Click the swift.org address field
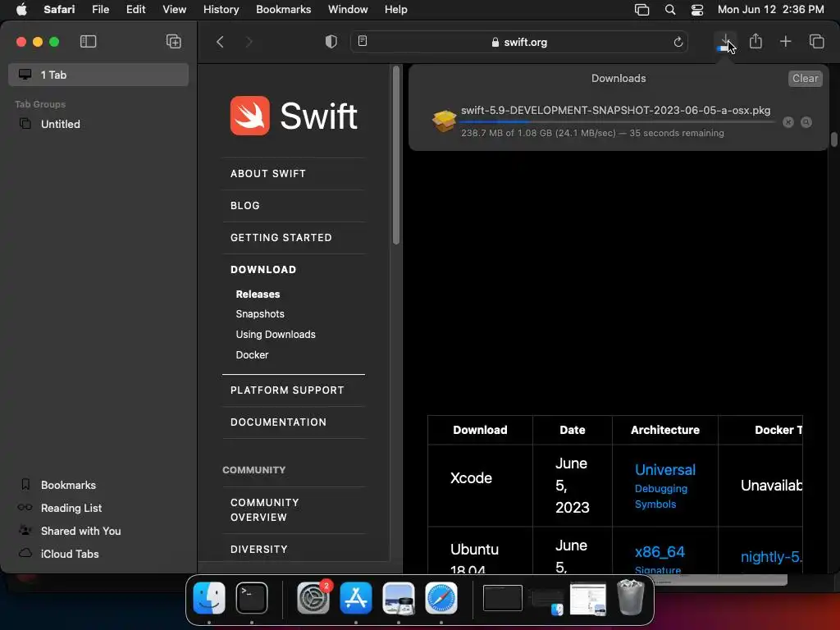This screenshot has width=840, height=630. [519, 42]
